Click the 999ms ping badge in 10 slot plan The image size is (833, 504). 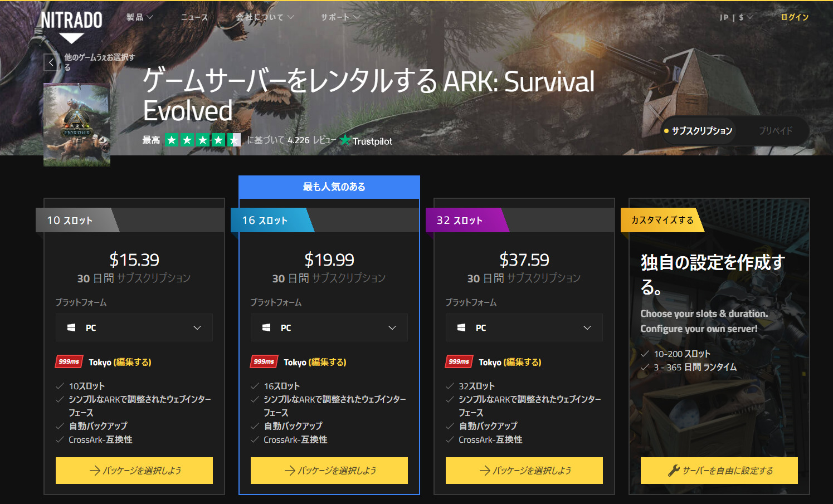click(69, 362)
